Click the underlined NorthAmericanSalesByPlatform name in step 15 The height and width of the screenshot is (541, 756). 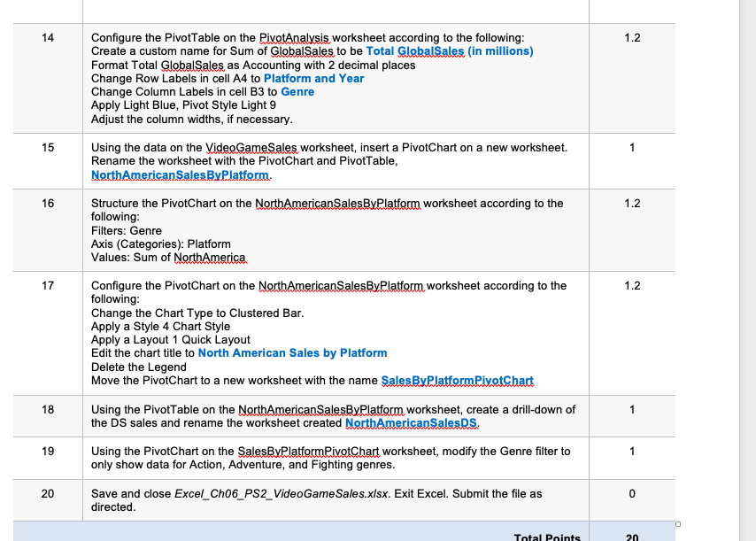[x=180, y=175]
